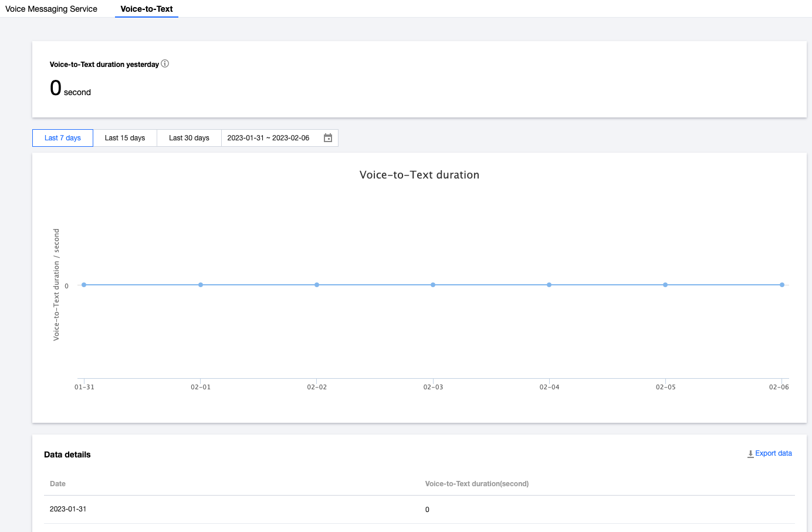Click the Export data link
Image resolution: width=812 pixels, height=532 pixels.
click(x=773, y=453)
